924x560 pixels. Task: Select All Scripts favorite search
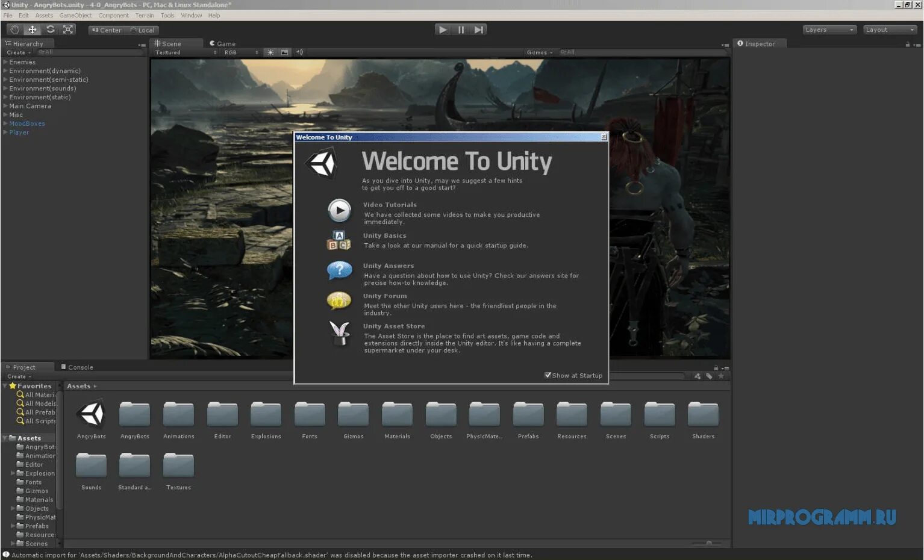(x=36, y=421)
